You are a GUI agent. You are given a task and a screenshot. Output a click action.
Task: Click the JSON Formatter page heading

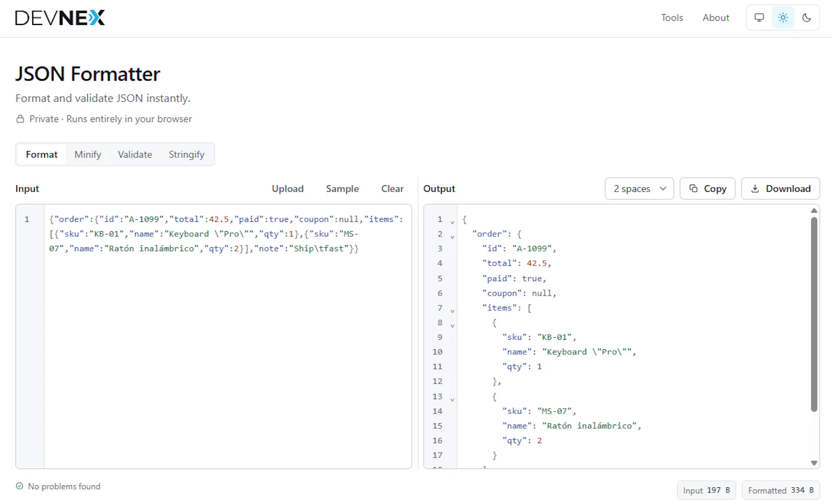(x=87, y=74)
